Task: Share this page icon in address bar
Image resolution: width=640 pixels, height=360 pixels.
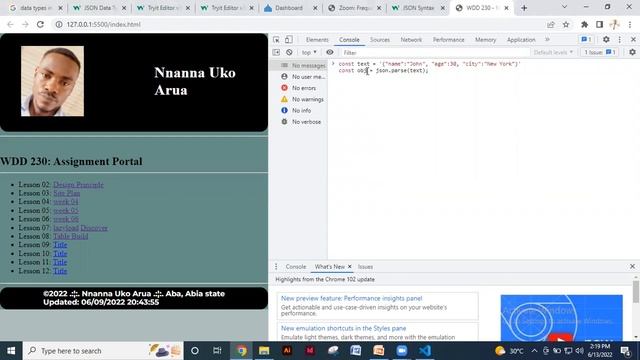Action: [x=551, y=24]
